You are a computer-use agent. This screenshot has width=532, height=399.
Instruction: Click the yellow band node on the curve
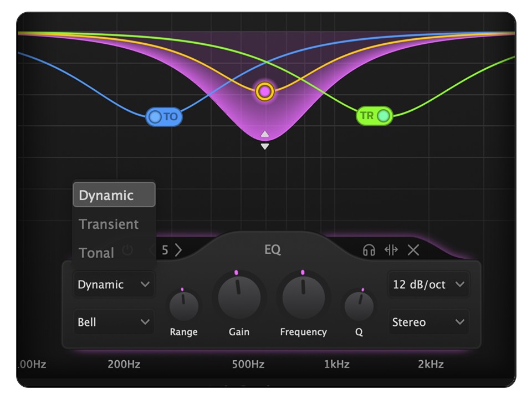point(265,91)
